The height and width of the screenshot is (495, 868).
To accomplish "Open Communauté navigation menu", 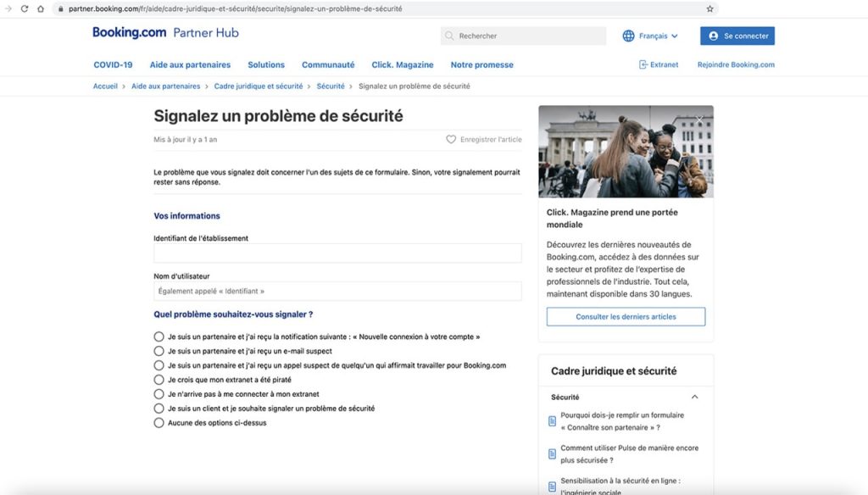I will (x=328, y=64).
